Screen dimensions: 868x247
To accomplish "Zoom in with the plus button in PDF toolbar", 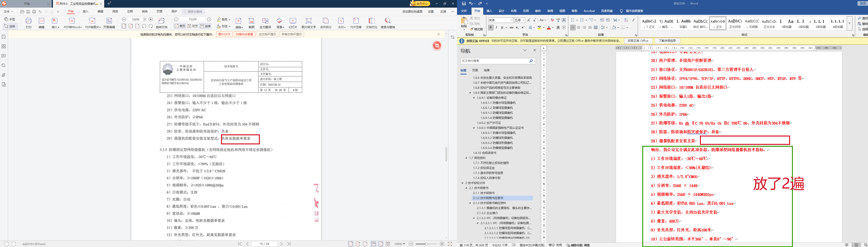I will click(151, 20).
